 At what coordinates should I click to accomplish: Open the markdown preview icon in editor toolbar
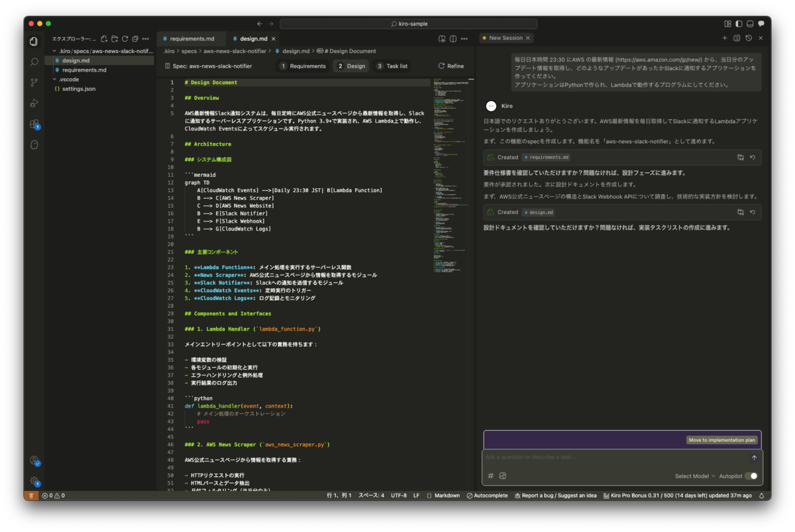click(x=443, y=38)
